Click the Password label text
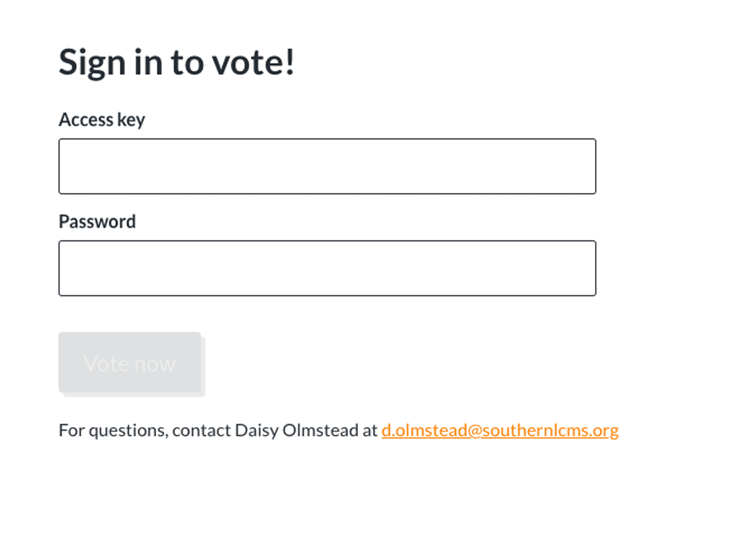Screen dimensions: 749x560 point(97,221)
